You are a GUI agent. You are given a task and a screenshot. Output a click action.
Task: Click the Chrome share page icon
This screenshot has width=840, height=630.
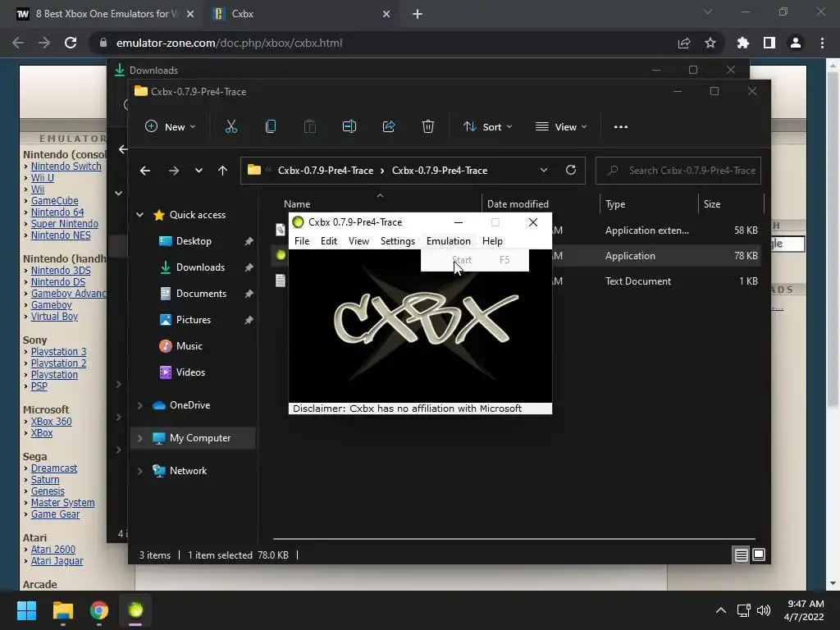(x=684, y=43)
